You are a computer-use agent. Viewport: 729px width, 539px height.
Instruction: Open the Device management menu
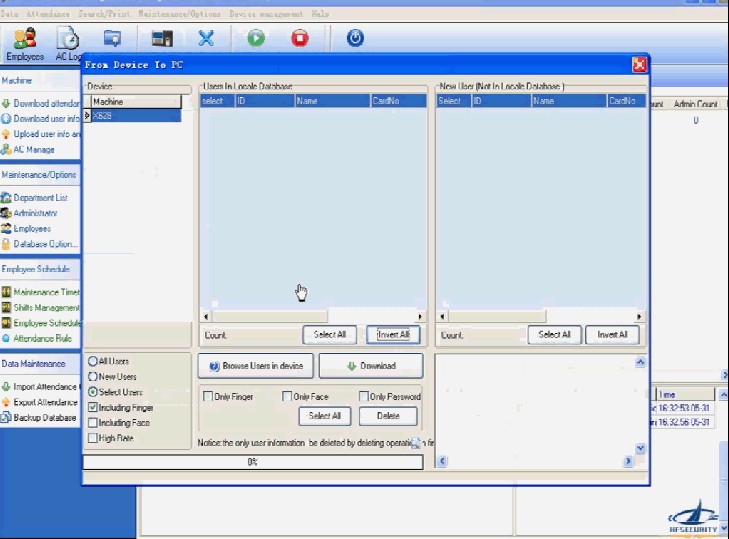(266, 14)
